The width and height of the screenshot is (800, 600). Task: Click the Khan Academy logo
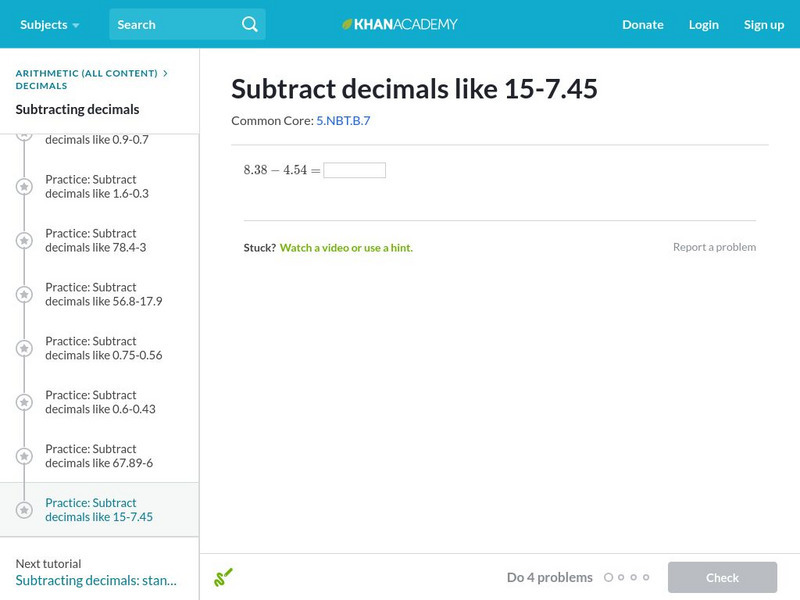point(400,24)
